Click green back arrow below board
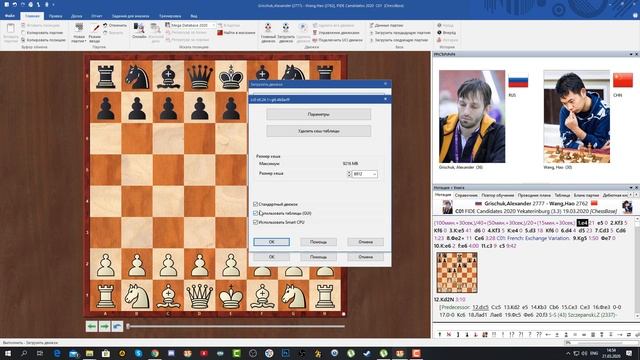The width and height of the screenshot is (640, 360). tap(91, 326)
